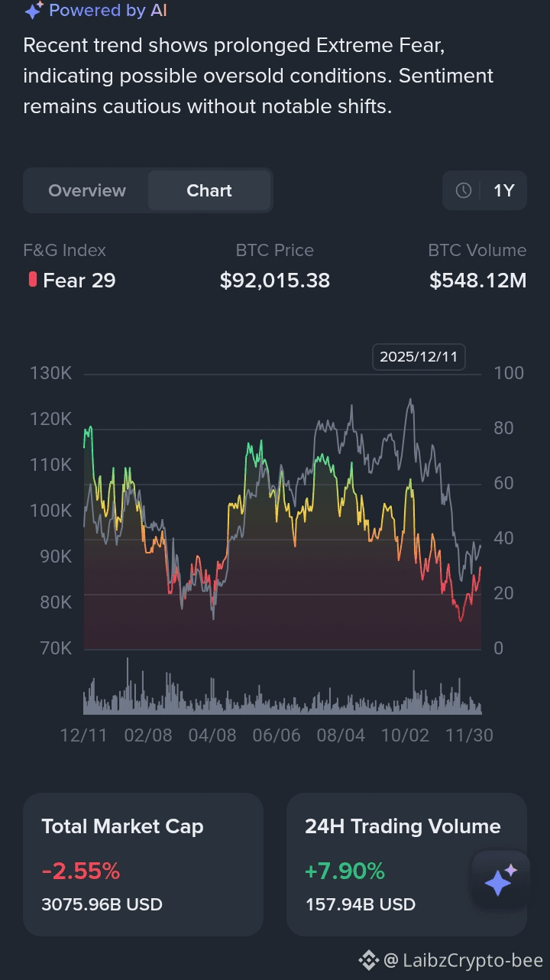
Task: Click the 02/08 date axis label
Action: click(x=148, y=735)
